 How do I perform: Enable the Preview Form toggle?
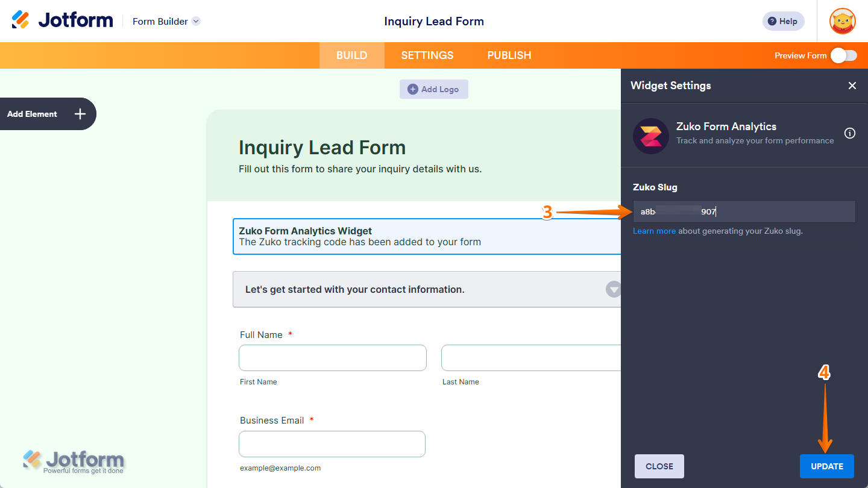(x=843, y=55)
